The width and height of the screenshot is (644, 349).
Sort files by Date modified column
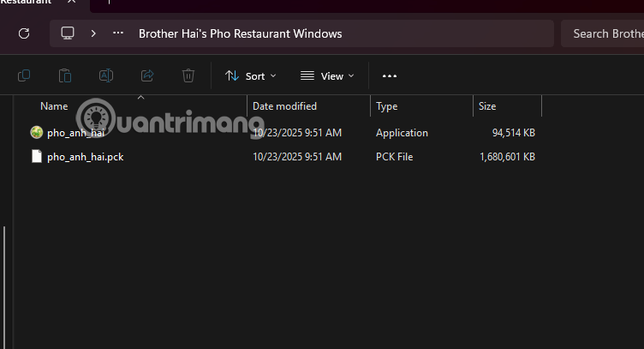284,106
